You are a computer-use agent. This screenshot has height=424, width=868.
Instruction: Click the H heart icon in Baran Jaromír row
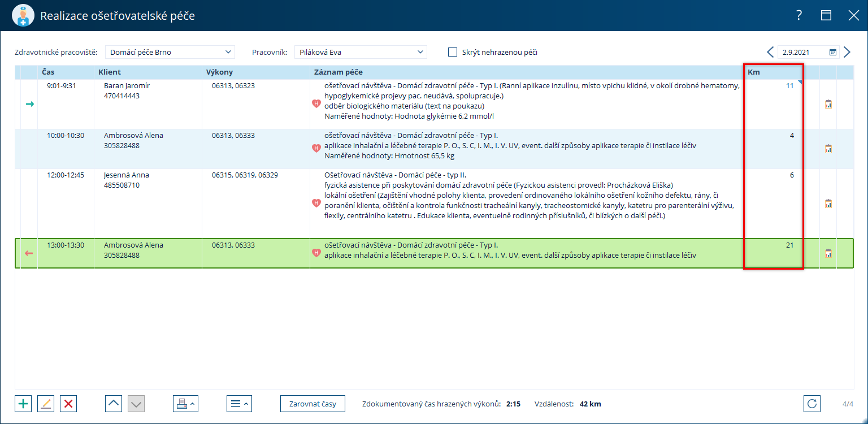pyautogui.click(x=316, y=103)
